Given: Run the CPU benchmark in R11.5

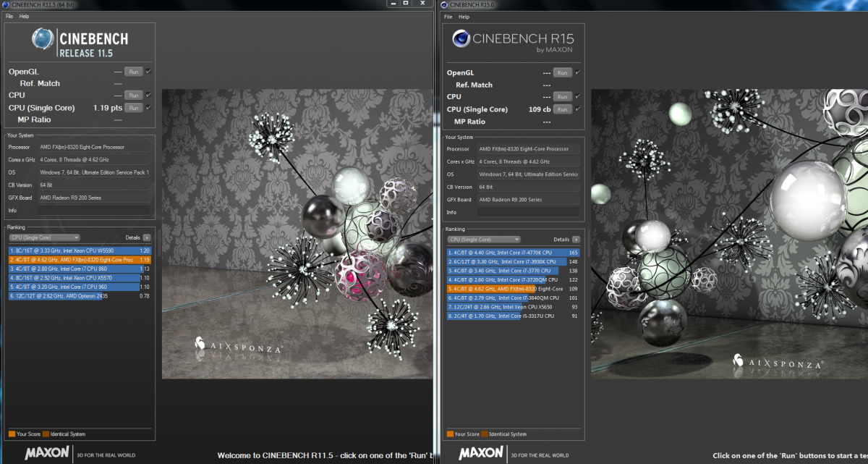Looking at the screenshot, I should (x=133, y=95).
